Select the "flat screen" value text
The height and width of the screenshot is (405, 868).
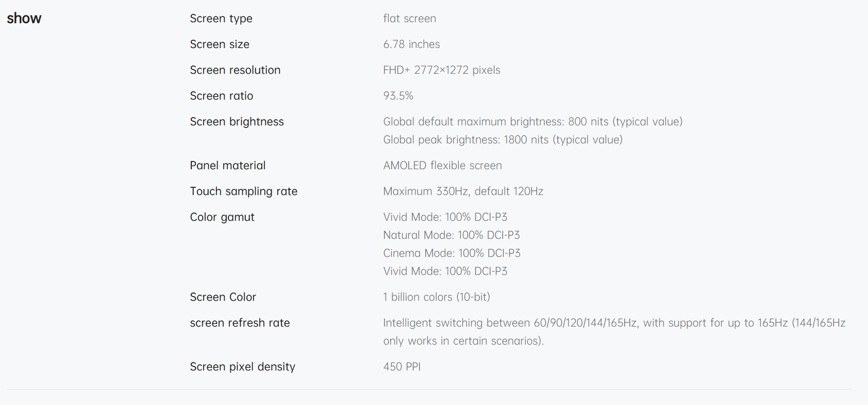(409, 19)
